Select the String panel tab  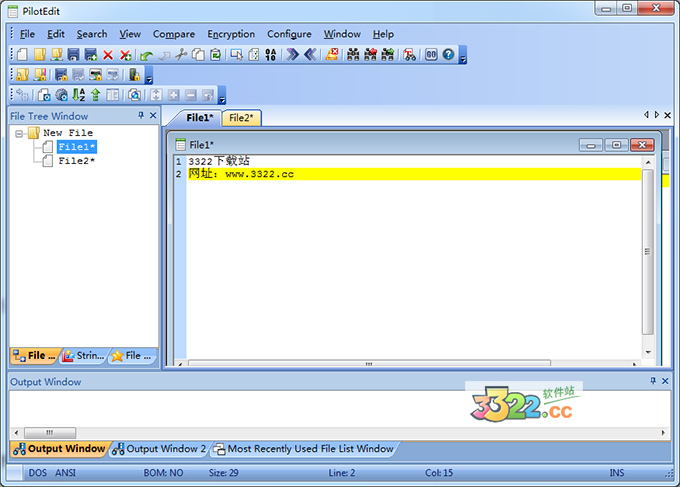click(x=84, y=356)
